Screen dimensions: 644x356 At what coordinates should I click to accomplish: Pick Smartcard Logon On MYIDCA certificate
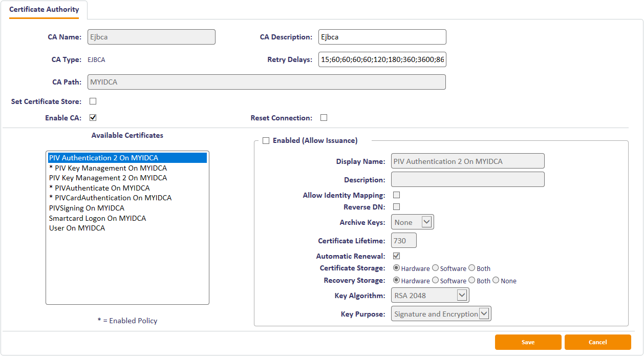point(97,218)
